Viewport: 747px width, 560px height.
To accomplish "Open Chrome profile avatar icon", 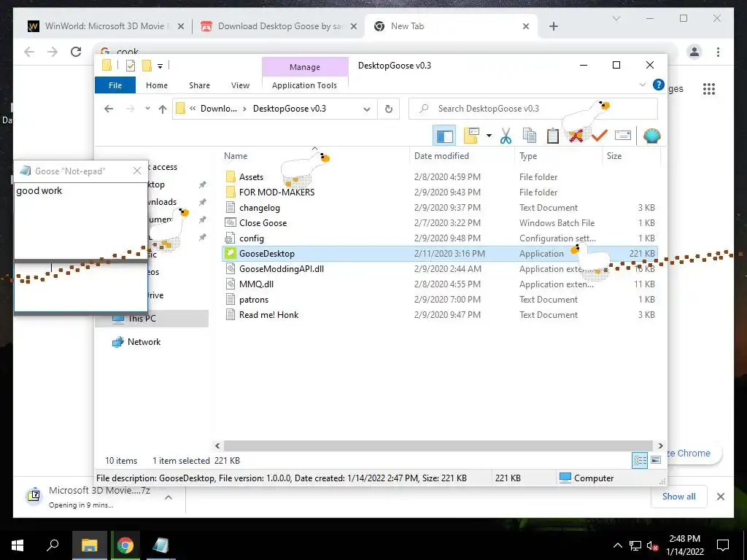I will click(694, 52).
